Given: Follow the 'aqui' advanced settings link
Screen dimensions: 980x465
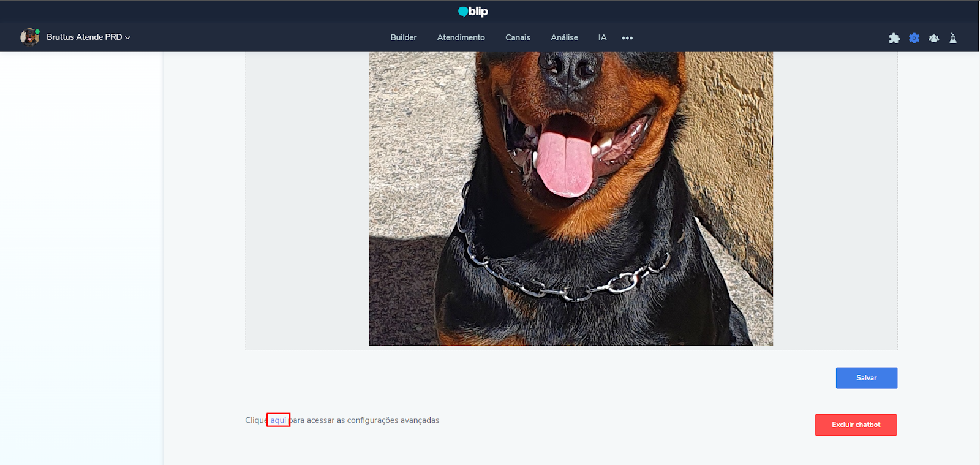Looking at the screenshot, I should pos(278,420).
